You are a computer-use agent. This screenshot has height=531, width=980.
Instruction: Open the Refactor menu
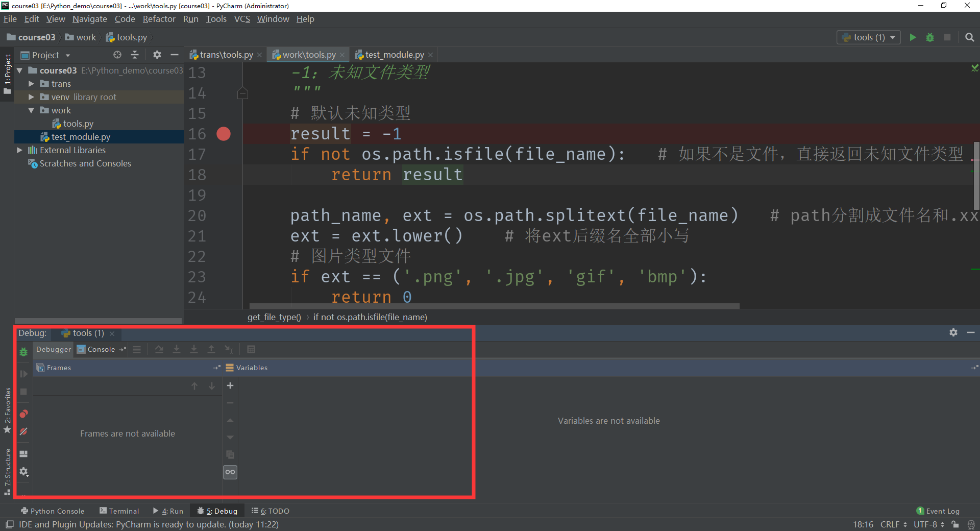[159, 19]
